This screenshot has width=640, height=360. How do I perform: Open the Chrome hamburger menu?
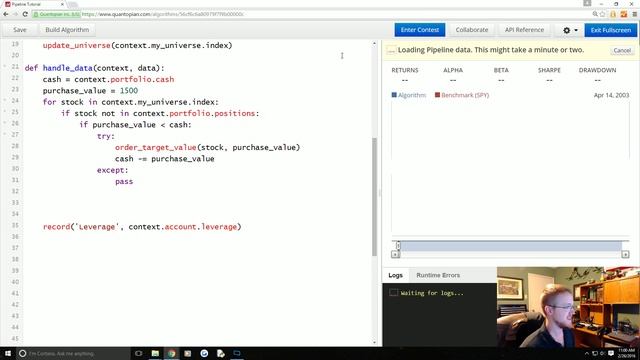635,14
